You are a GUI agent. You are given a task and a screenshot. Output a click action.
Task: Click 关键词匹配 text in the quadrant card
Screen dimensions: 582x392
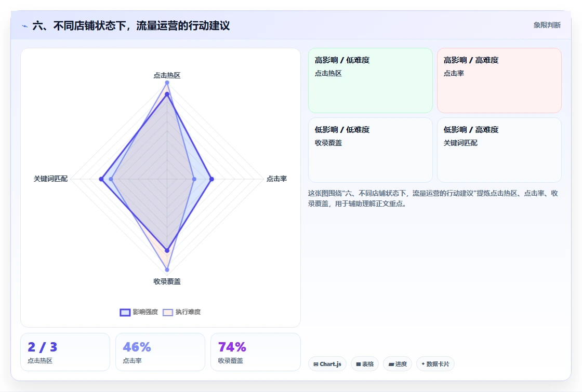(460, 143)
